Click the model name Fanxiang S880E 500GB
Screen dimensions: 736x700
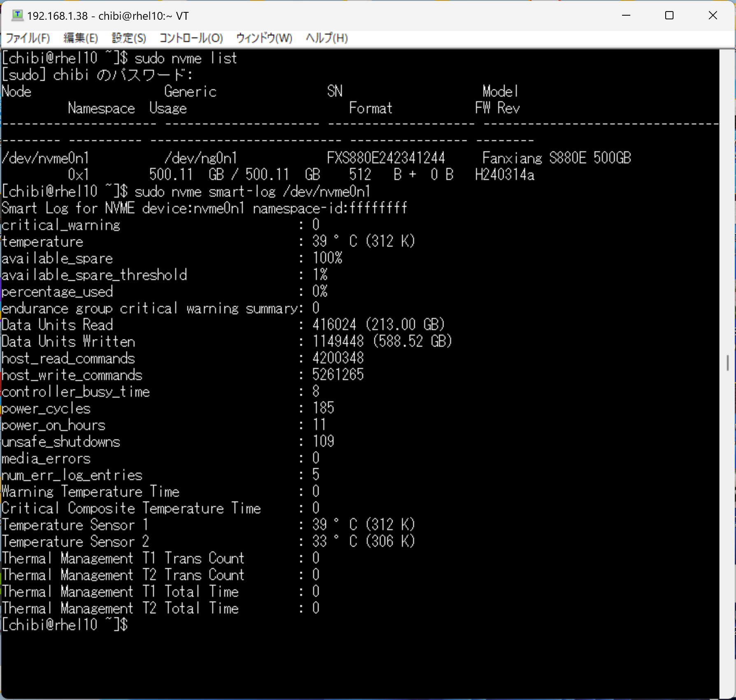(x=556, y=158)
